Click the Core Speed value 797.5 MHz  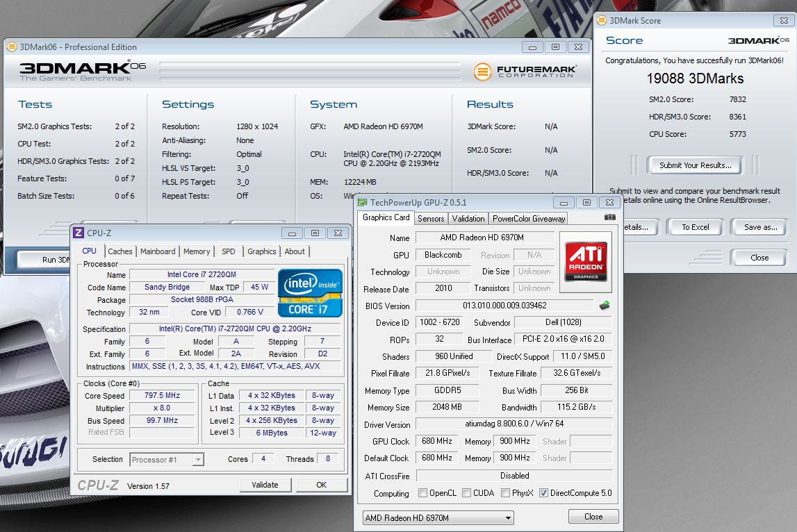click(x=162, y=395)
